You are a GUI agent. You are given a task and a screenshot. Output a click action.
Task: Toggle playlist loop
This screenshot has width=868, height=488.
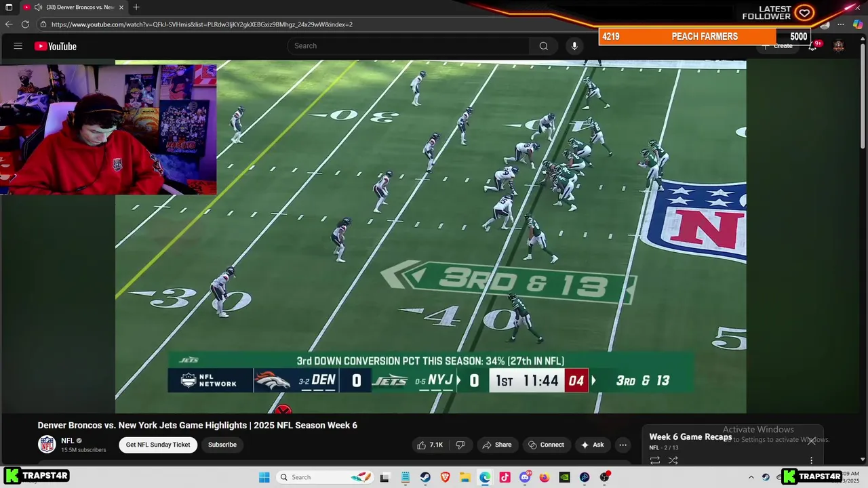pyautogui.click(x=655, y=460)
